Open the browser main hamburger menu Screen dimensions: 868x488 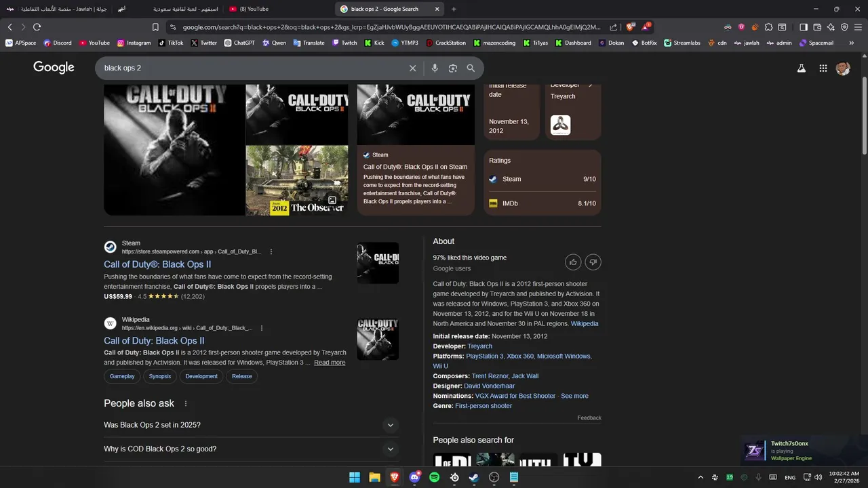click(x=858, y=27)
